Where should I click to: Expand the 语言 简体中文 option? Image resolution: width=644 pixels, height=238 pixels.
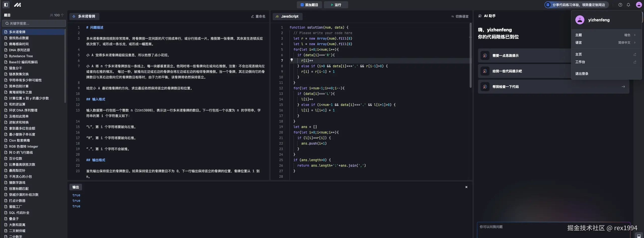tap(635, 43)
